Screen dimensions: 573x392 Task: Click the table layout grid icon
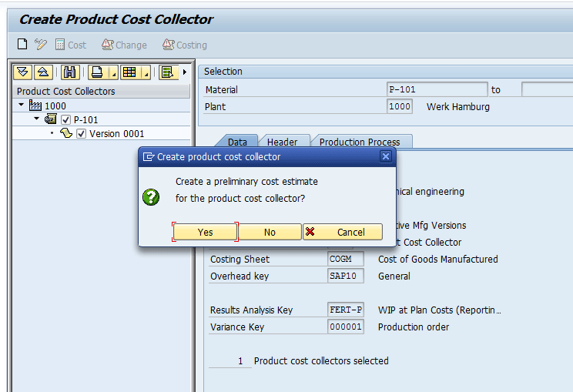(x=129, y=72)
